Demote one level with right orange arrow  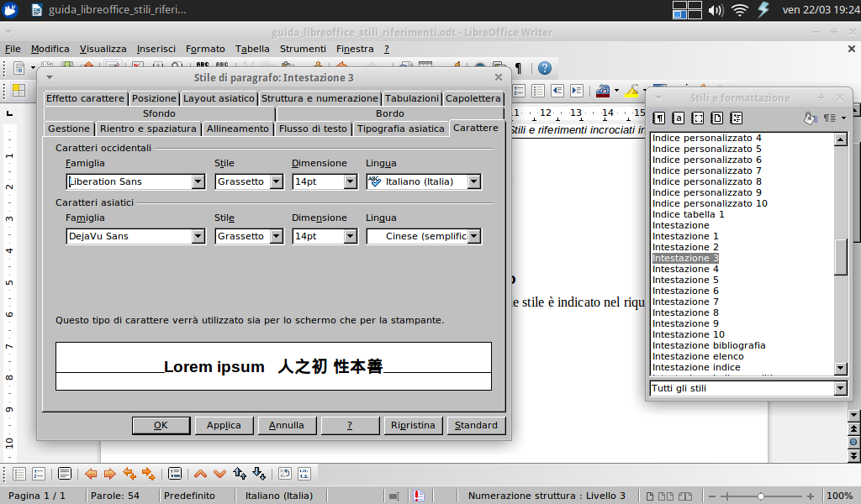(110, 474)
